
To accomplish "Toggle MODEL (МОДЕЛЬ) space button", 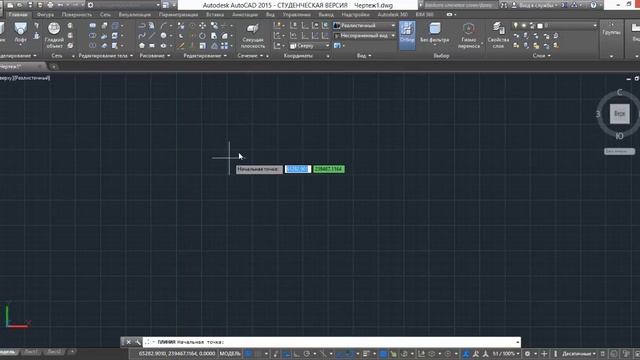I will pyautogui.click(x=230, y=353).
